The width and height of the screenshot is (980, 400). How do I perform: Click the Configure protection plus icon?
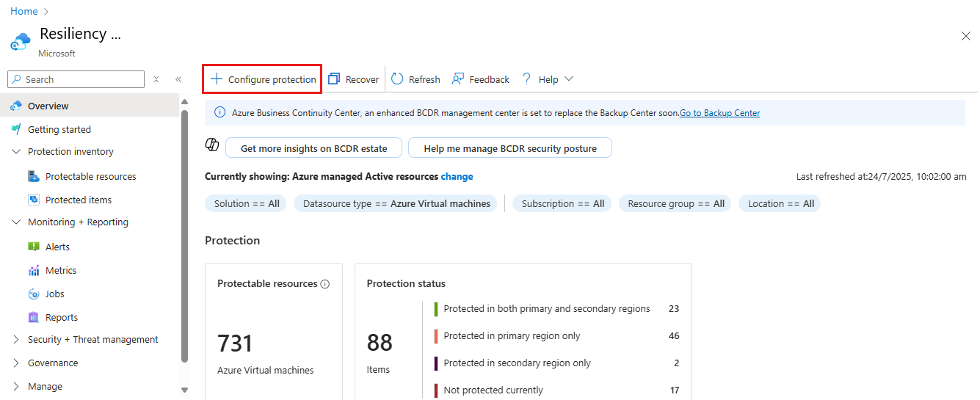click(x=217, y=79)
